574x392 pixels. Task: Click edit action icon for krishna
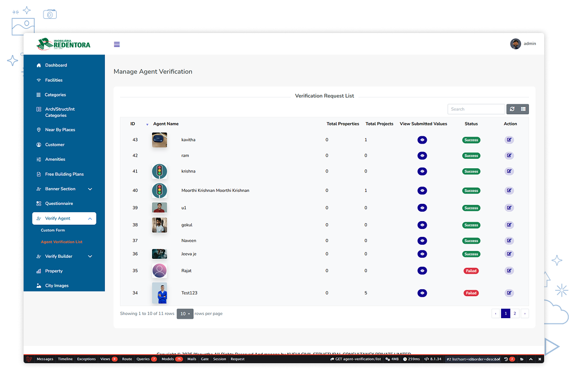click(509, 171)
